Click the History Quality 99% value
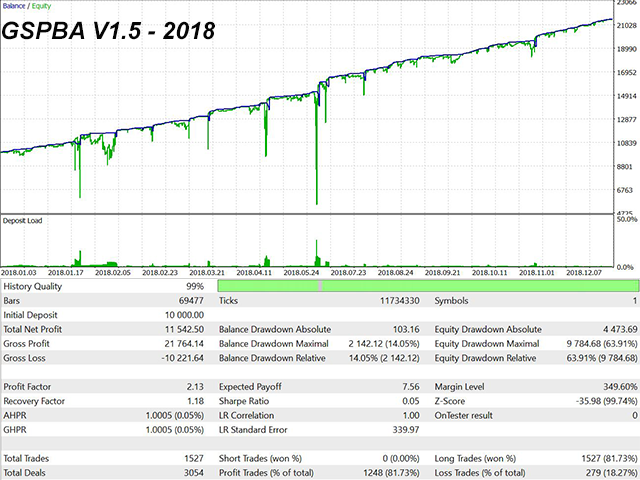640x480 pixels. coord(193,286)
